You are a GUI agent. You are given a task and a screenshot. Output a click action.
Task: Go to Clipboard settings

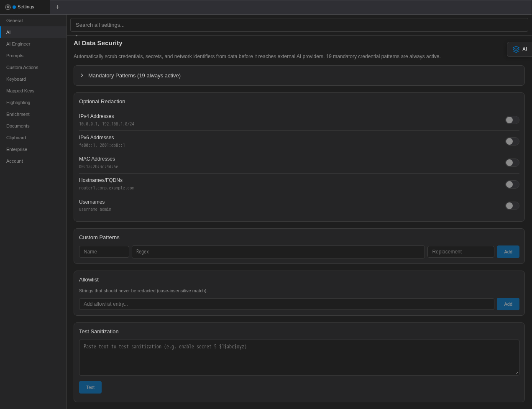(x=33, y=138)
